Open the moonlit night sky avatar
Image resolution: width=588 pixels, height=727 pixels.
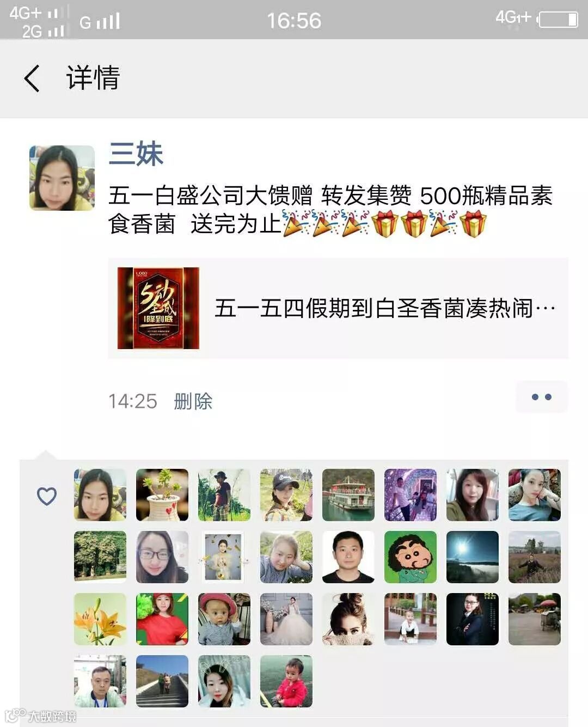pos(473,557)
